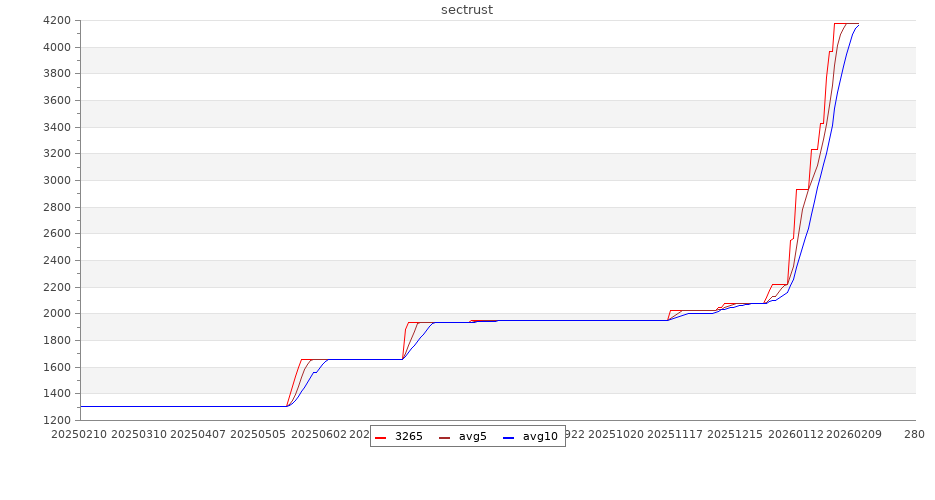Click the 4200 value on the y-axis
The width and height of the screenshot is (935, 500).
pyautogui.click(x=56, y=20)
